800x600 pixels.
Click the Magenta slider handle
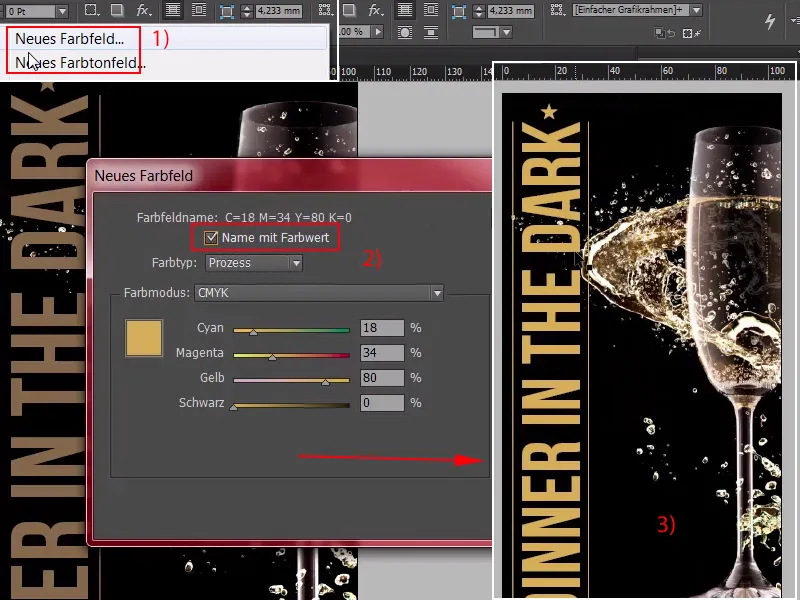tap(272, 357)
